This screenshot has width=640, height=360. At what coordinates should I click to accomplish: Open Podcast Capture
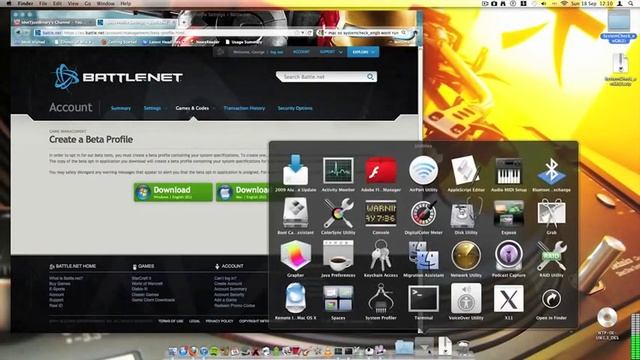coord(509,256)
